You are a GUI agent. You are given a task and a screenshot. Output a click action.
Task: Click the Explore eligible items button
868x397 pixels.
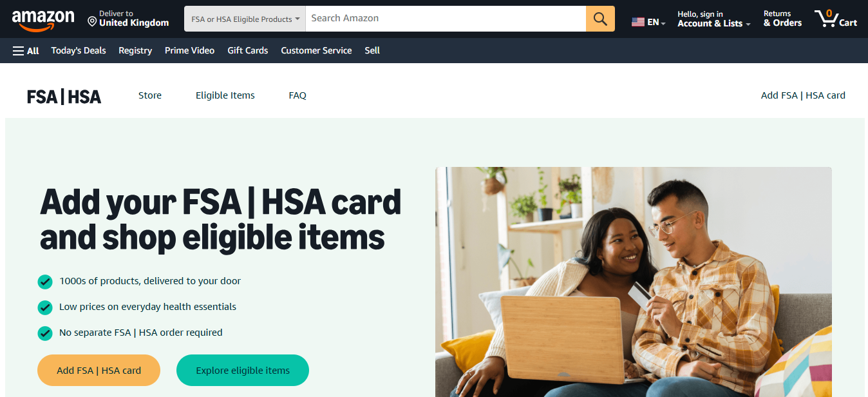[243, 371]
